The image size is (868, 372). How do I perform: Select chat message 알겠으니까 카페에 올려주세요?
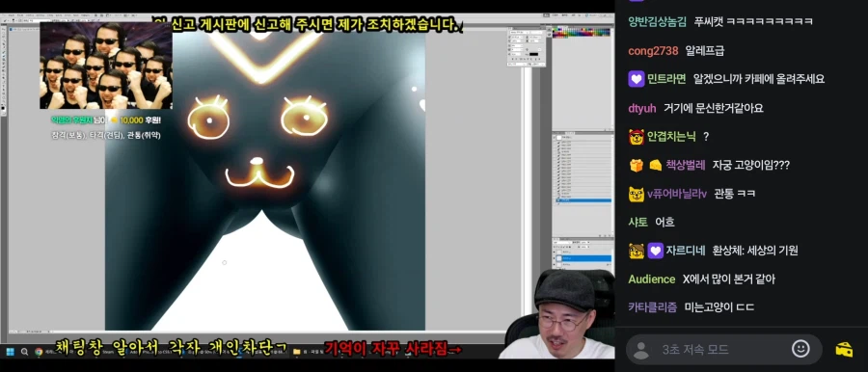coord(759,79)
